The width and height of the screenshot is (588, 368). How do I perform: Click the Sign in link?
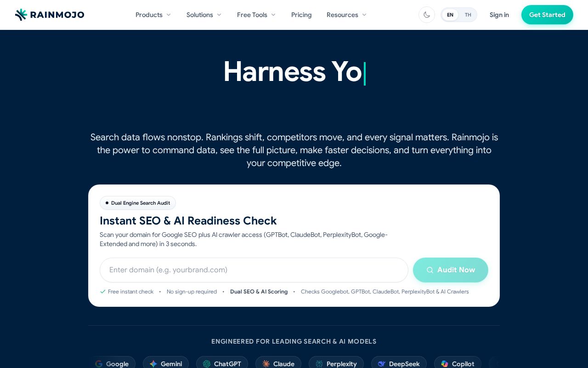(499, 15)
